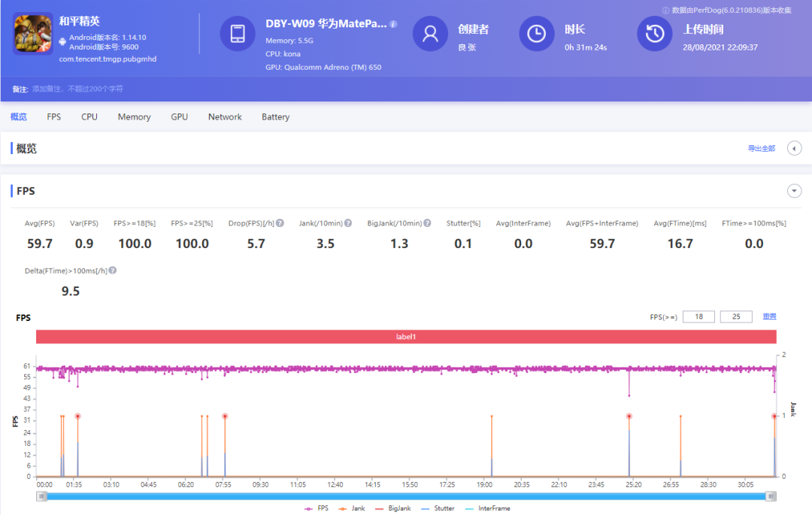Click the tablet device icon in header

click(x=238, y=34)
